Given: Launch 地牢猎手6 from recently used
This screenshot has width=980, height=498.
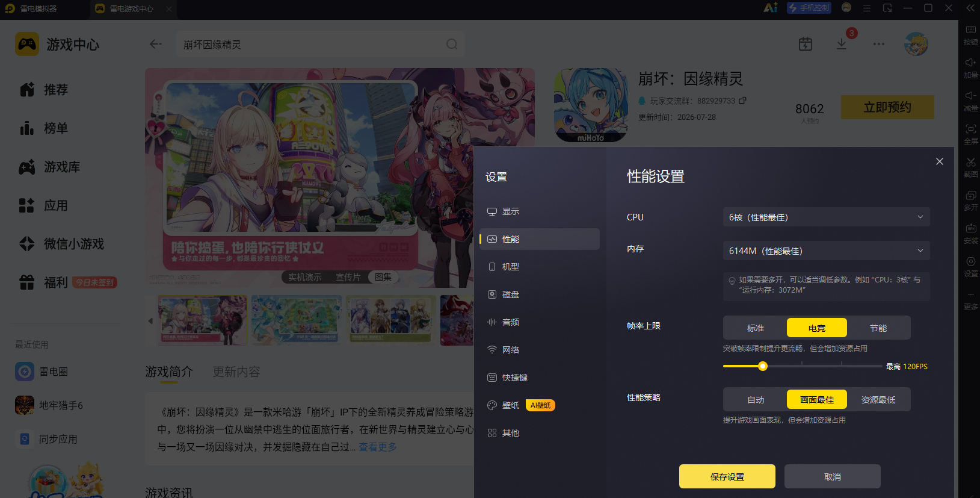Looking at the screenshot, I should click(x=49, y=405).
